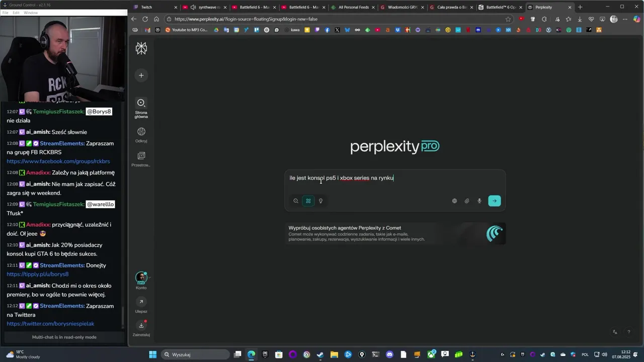Open the sources globe icon
The height and width of the screenshot is (362, 644).
[x=454, y=201]
